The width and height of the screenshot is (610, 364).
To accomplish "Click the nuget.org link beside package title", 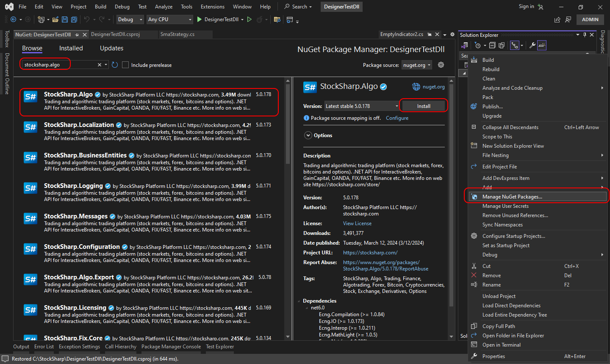I will pos(433,87).
